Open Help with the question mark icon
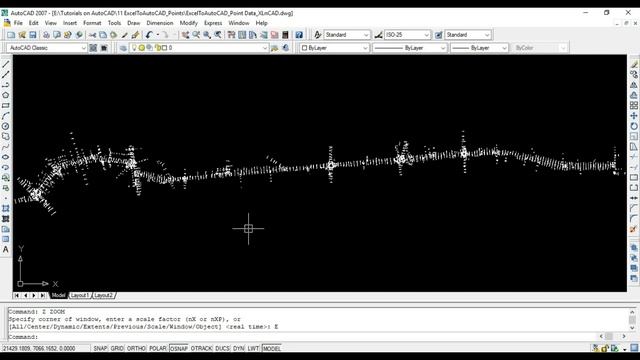Screen dimensions: 640x360 [x=299, y=35]
